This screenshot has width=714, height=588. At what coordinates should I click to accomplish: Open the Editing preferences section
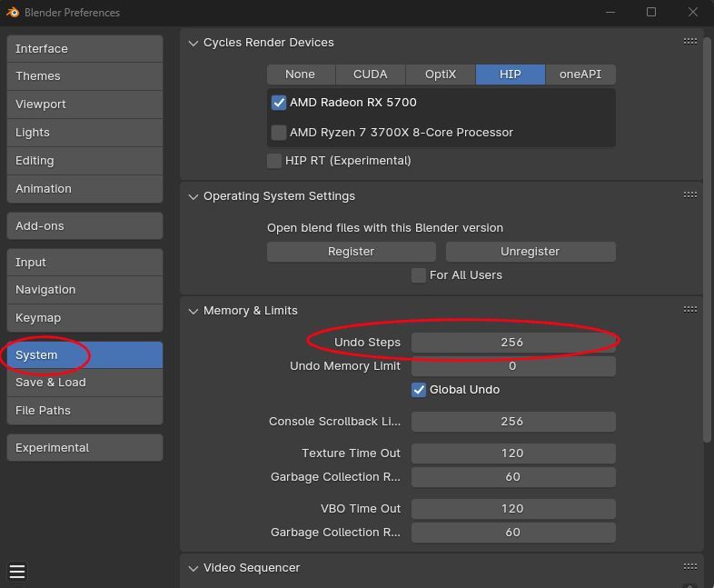[x=84, y=161]
